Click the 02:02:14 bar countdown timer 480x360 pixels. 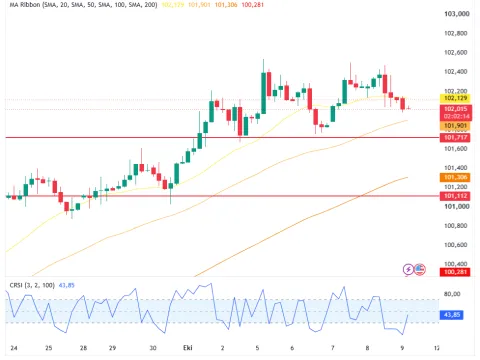pyautogui.click(x=455, y=116)
